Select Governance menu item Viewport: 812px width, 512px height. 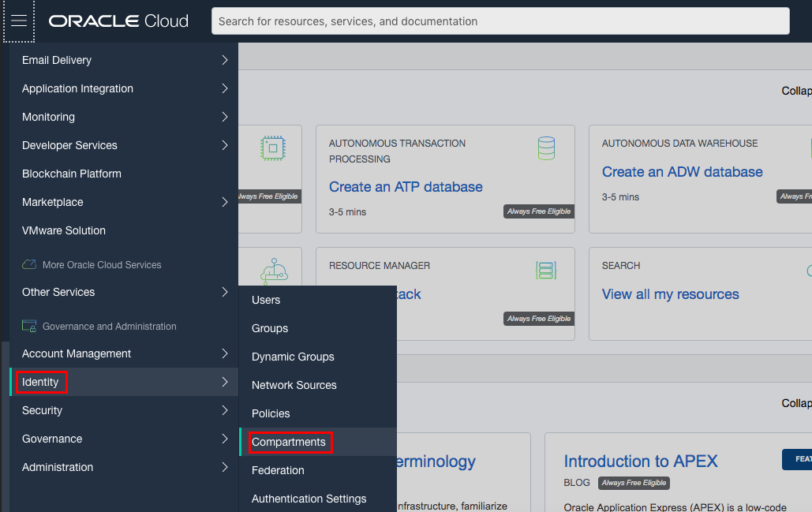[124, 439]
